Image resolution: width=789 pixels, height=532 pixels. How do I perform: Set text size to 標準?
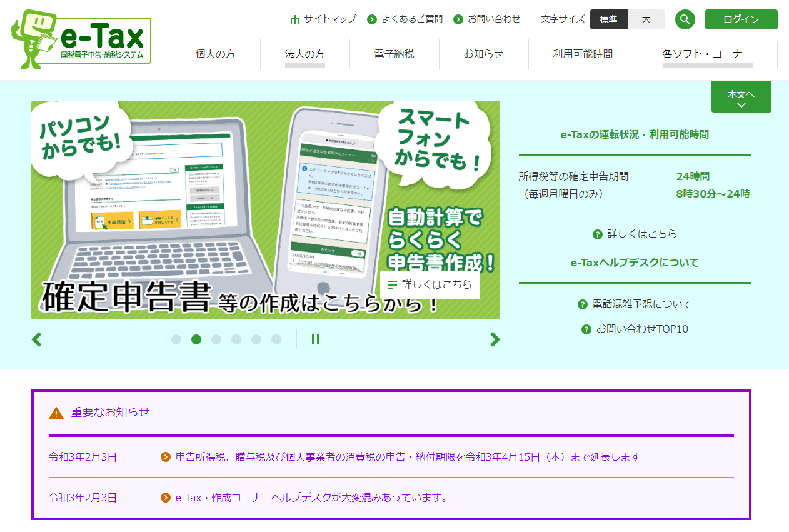tap(608, 19)
